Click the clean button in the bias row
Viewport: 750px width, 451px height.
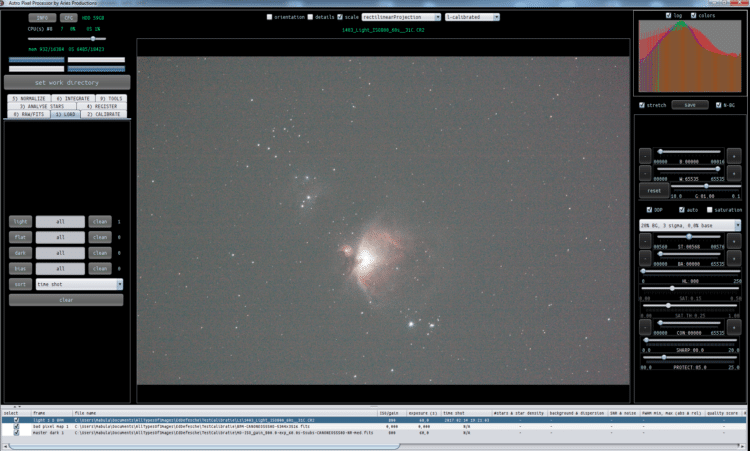pos(100,268)
